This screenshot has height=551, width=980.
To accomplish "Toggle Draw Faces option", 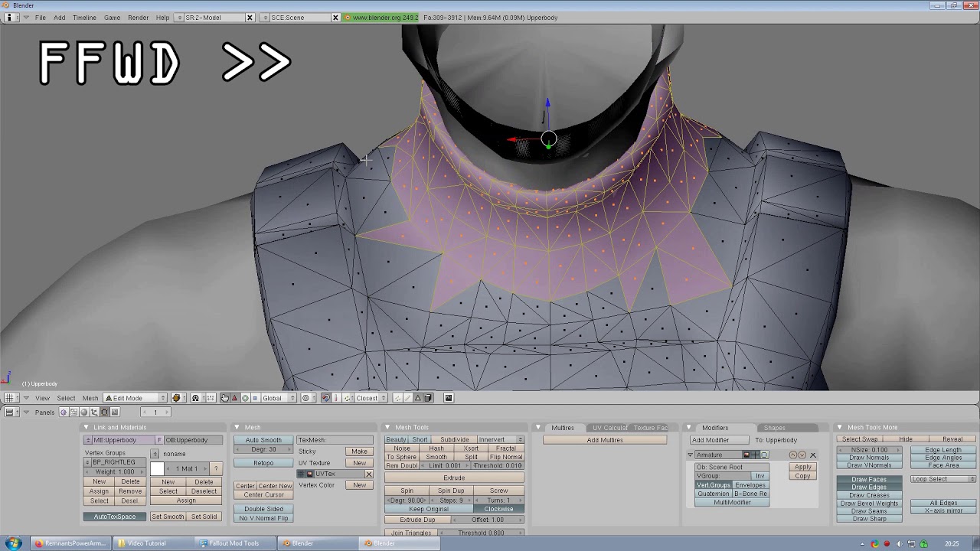I will [x=869, y=479].
